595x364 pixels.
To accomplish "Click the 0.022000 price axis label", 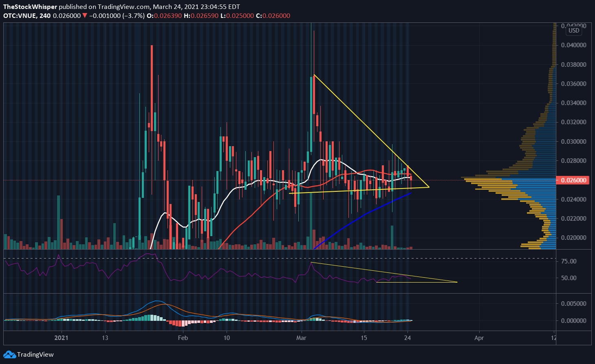I will coord(574,218).
